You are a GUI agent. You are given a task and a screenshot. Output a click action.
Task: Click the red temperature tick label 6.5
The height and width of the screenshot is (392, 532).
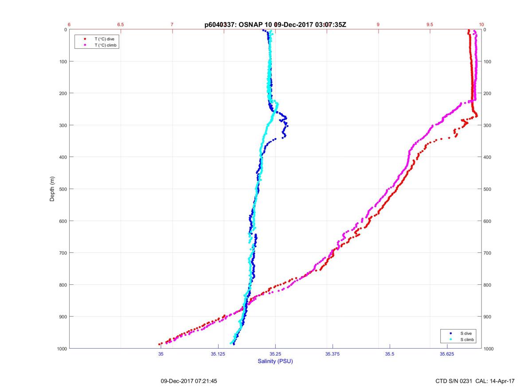(120, 24)
